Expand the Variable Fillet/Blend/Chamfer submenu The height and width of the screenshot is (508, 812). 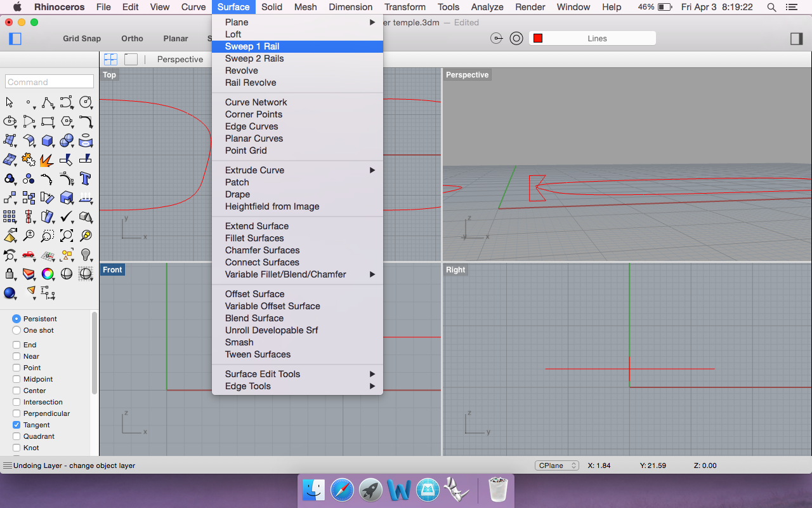click(298, 274)
